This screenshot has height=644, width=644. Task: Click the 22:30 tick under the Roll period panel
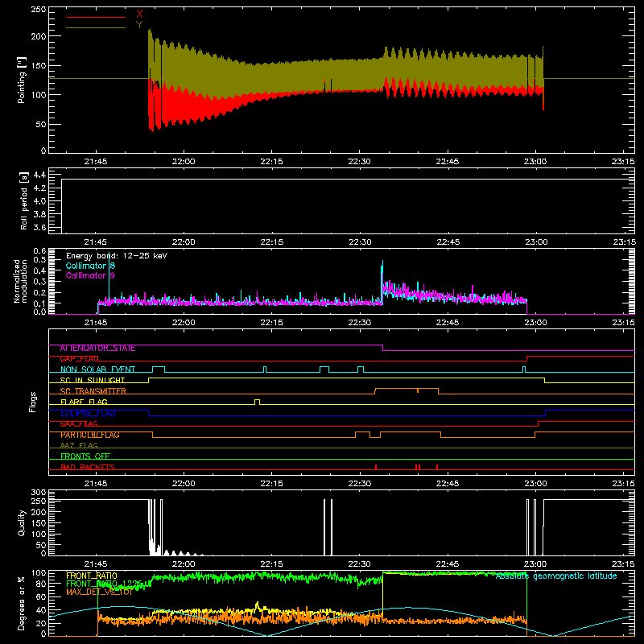click(360, 242)
